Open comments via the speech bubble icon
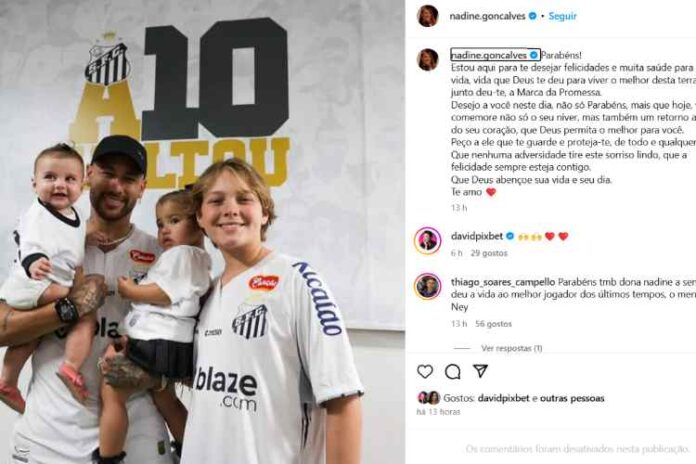The width and height of the screenshot is (696, 464). tap(452, 372)
